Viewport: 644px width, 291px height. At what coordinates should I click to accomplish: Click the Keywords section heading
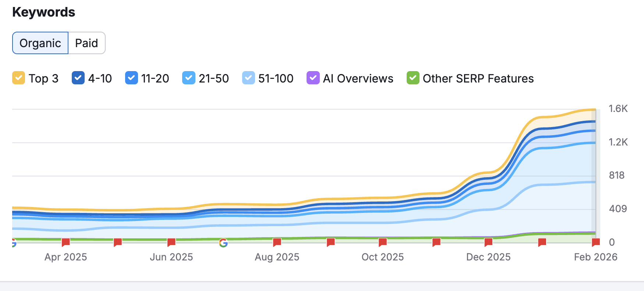(x=44, y=12)
